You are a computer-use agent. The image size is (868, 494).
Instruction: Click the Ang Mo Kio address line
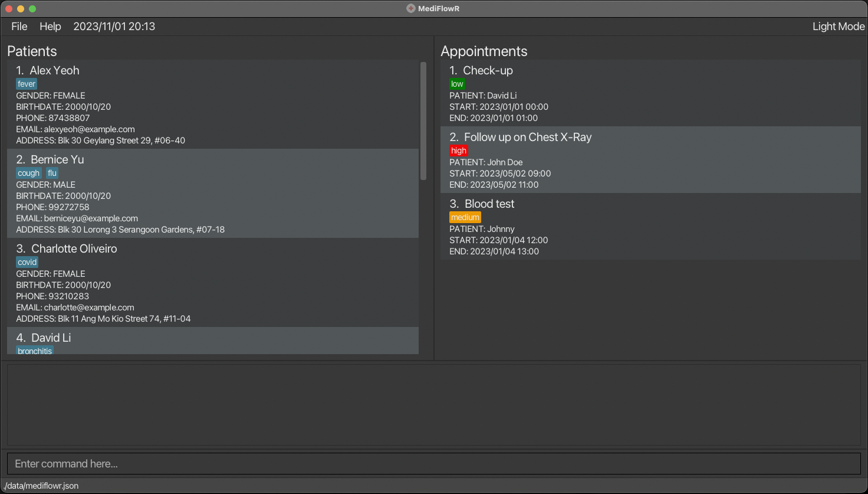click(103, 319)
